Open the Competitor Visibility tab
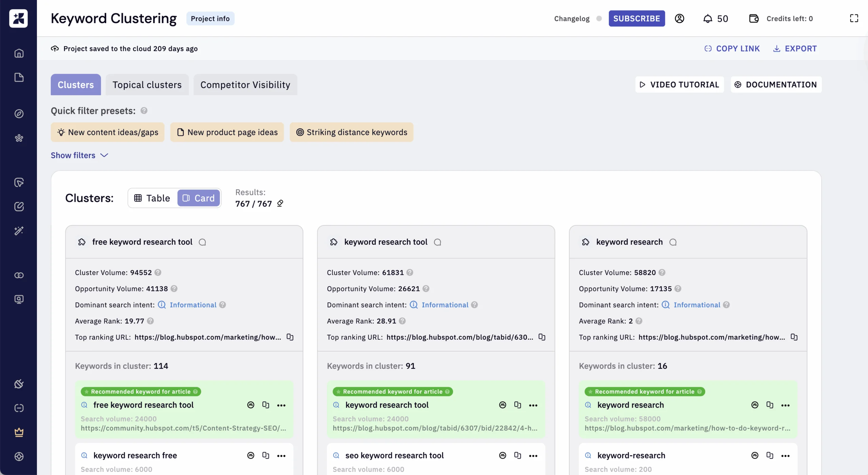The image size is (868, 475). click(245, 84)
